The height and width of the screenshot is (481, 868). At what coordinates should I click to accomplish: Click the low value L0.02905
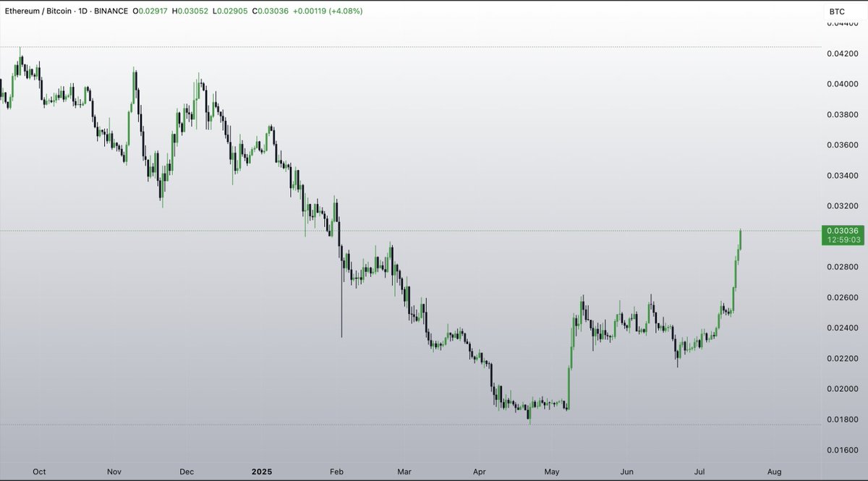click(229, 12)
